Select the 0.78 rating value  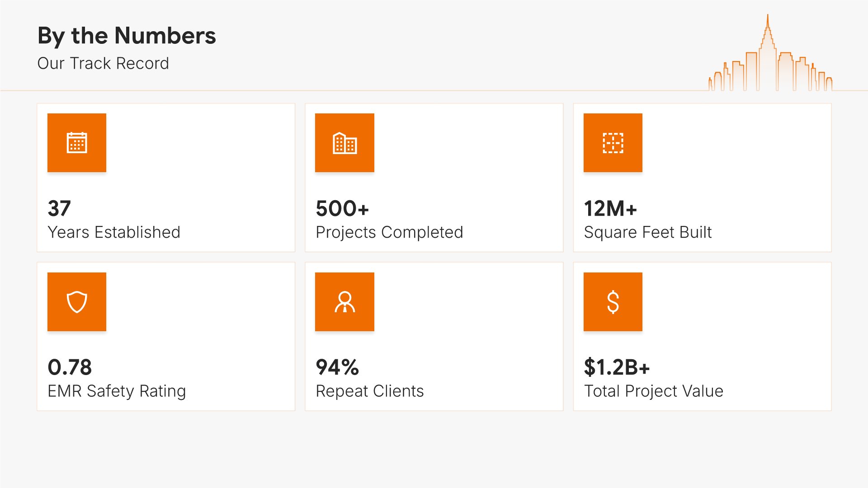coord(70,367)
